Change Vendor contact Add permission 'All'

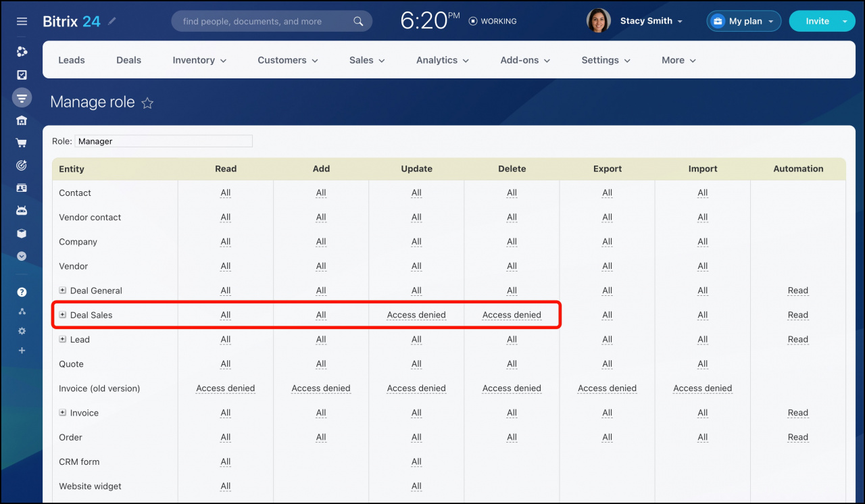click(321, 217)
